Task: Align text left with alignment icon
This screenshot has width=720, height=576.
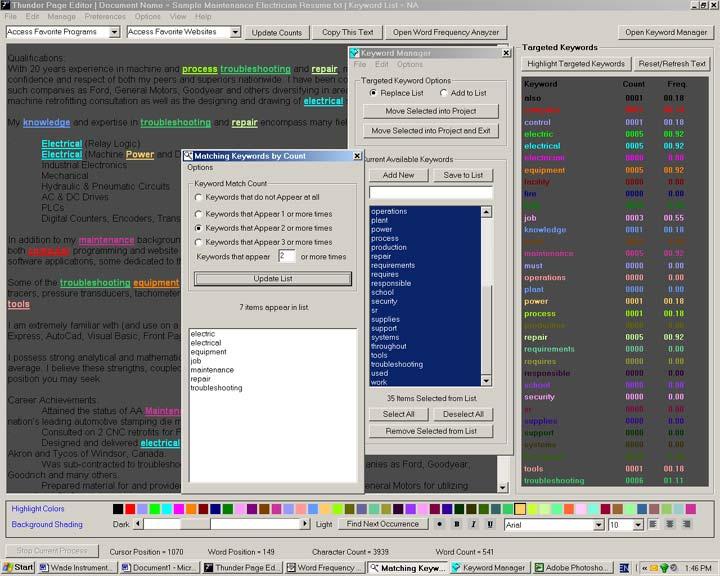Action: (x=653, y=524)
